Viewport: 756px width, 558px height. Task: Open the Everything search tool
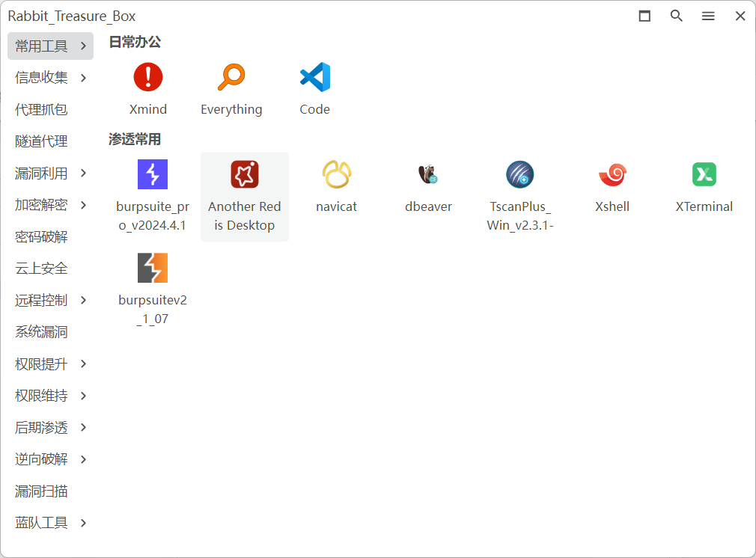coord(231,78)
